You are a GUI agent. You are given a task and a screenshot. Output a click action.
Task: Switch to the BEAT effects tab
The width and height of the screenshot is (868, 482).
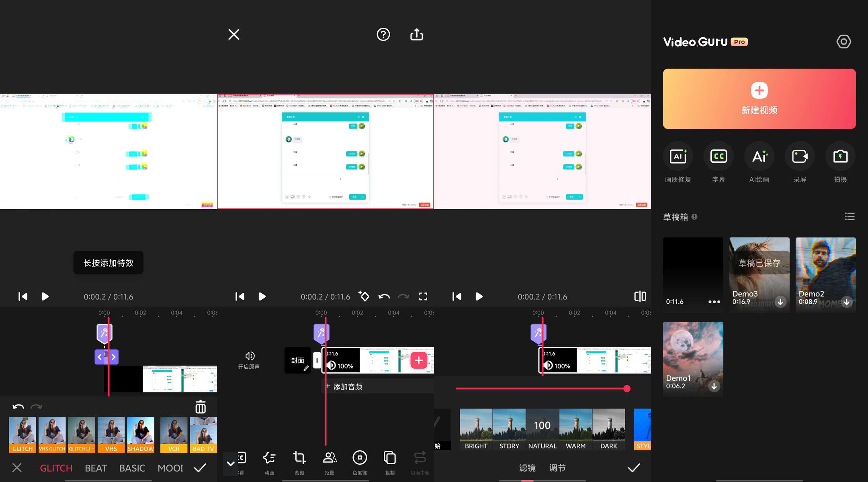click(96, 468)
